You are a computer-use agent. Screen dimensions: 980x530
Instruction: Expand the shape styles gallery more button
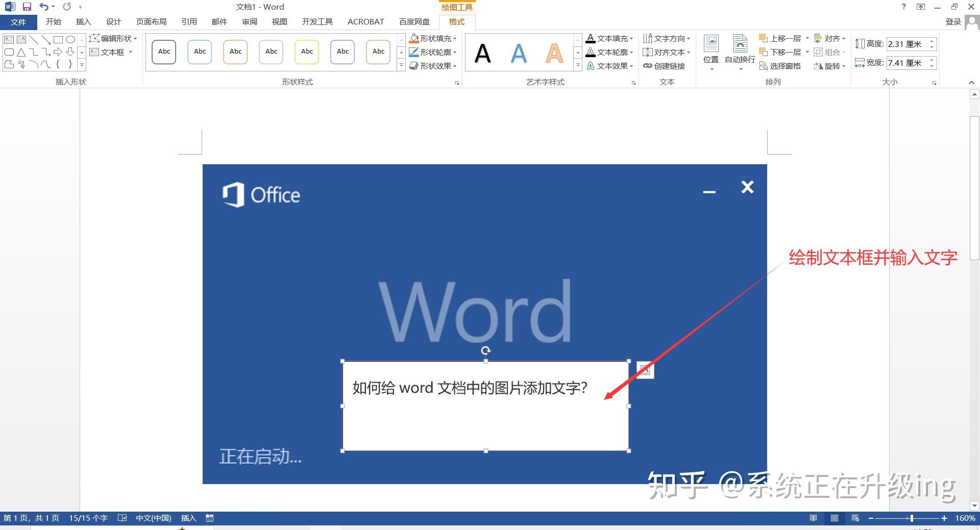[401, 65]
